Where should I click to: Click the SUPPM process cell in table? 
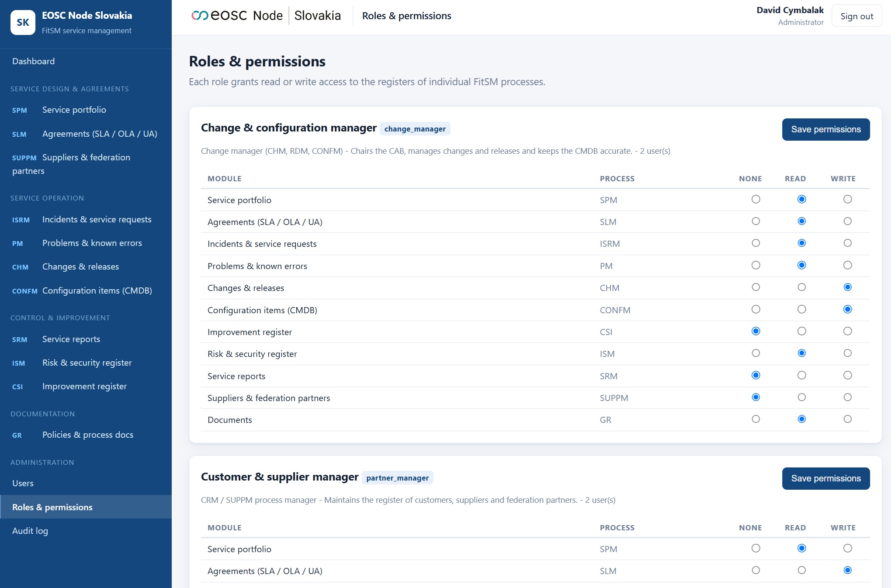pyautogui.click(x=614, y=398)
